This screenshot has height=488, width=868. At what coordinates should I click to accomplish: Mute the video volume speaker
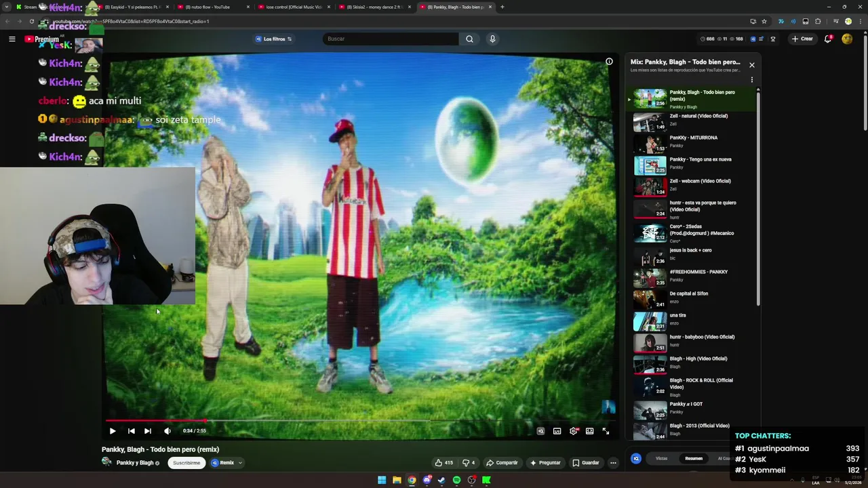tap(167, 431)
